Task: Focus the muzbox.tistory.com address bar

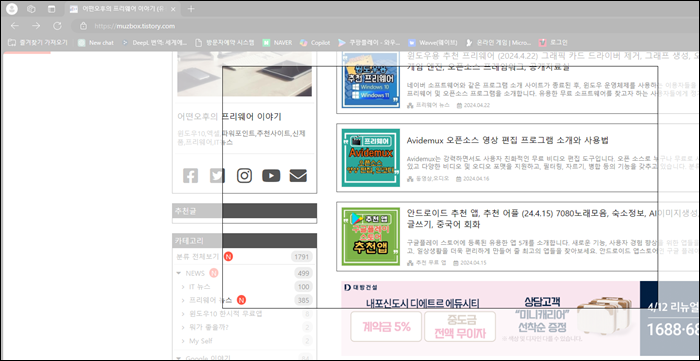Action: [384, 26]
